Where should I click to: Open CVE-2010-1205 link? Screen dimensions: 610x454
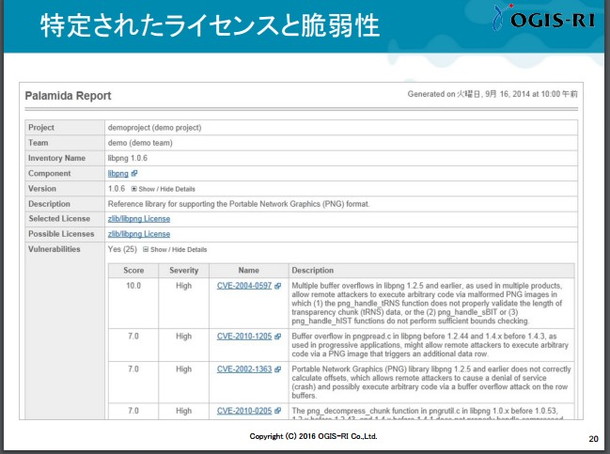[x=244, y=337]
